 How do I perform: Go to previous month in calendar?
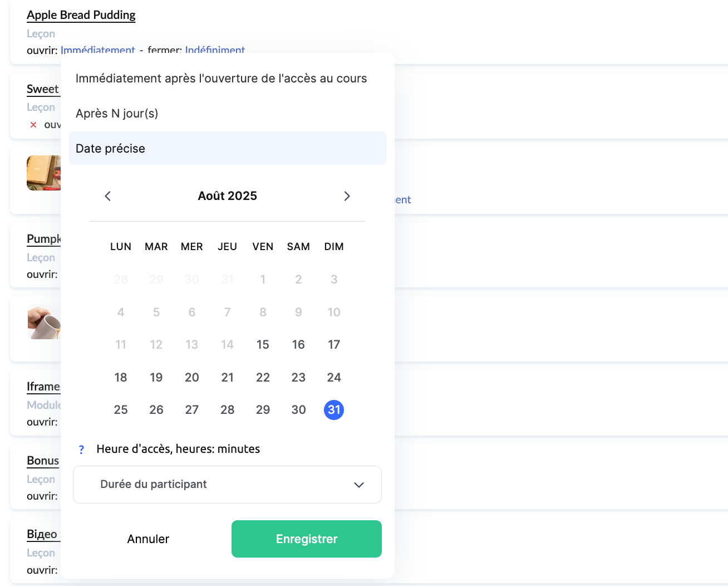(108, 196)
